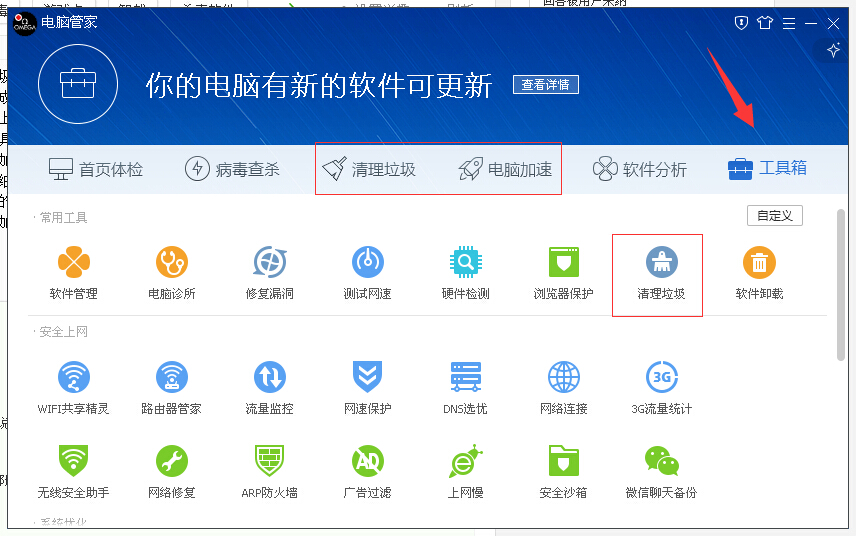The height and width of the screenshot is (536, 856).
Task: Launch 路由器管家 router manager
Action: [171, 388]
